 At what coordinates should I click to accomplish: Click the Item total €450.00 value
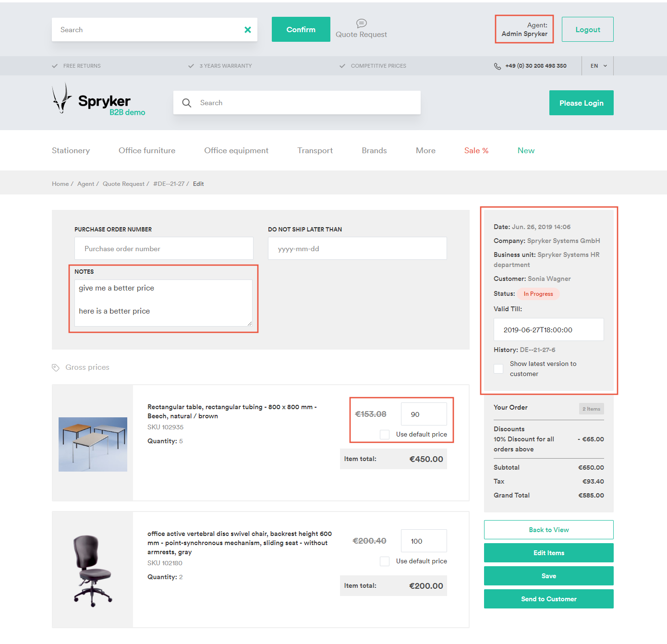click(x=426, y=459)
